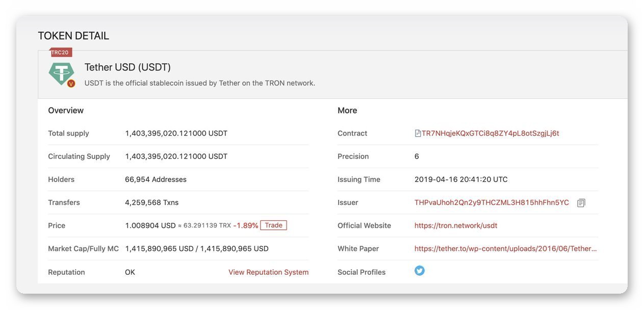The width and height of the screenshot is (644, 310).
Task: Click the More section heading
Action: 347,111
